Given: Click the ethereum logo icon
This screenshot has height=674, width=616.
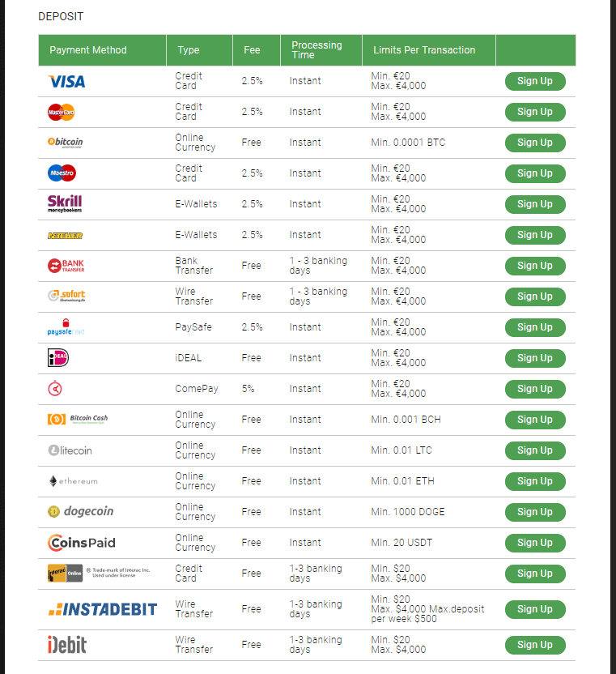Looking at the screenshot, I should (73, 481).
